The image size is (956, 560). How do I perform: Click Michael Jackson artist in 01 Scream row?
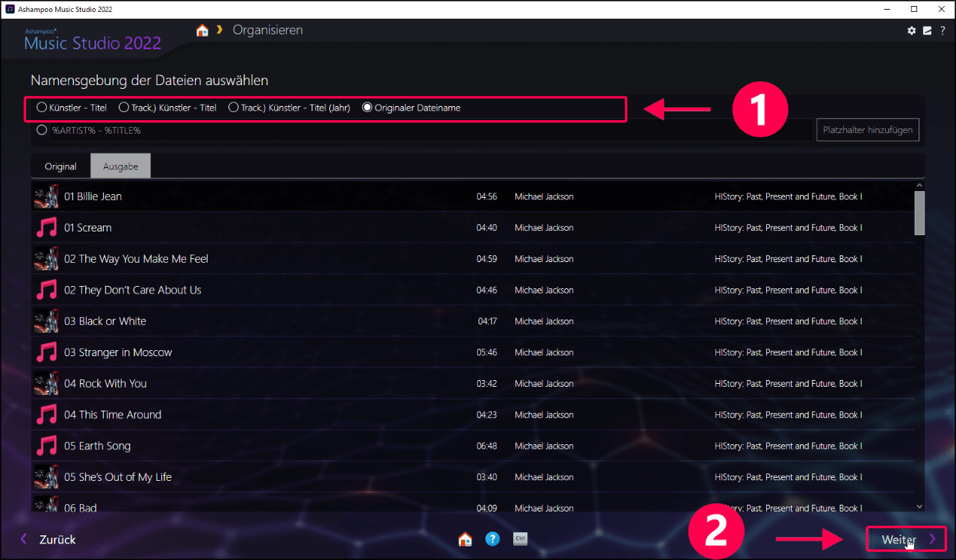click(544, 228)
